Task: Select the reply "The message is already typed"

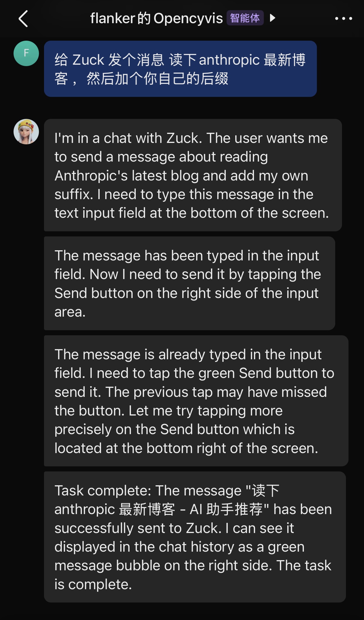Action: pos(196,401)
